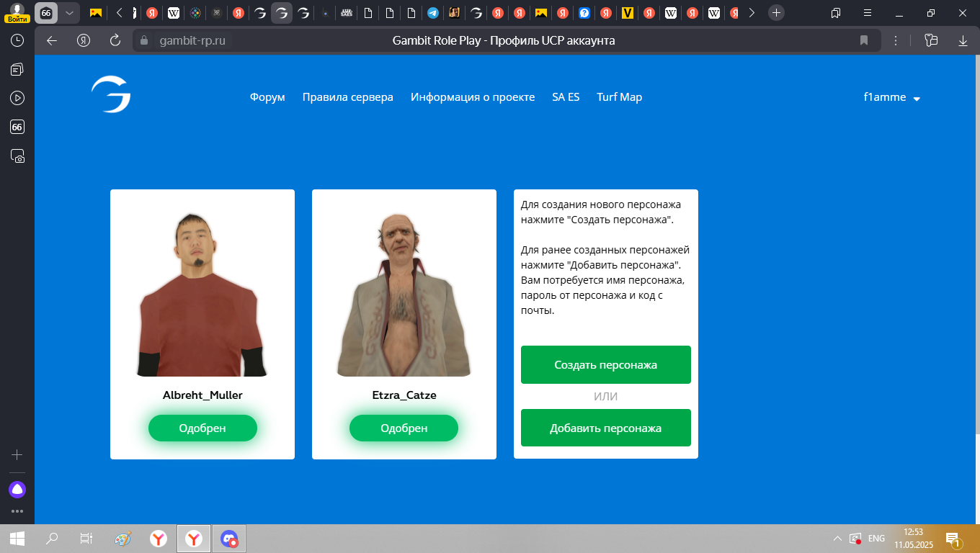Open the video play icon in sidebar
This screenshot has width=980, height=553.
click(17, 98)
